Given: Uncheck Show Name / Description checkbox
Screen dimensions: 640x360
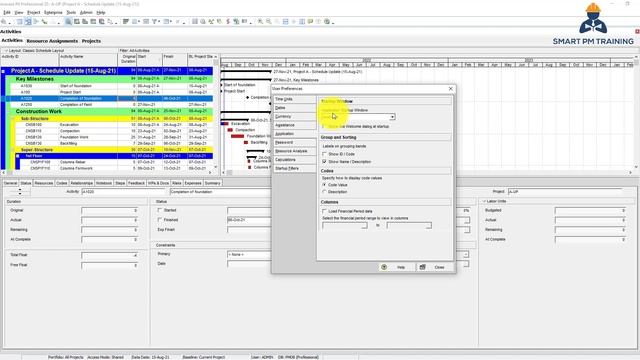Looking at the screenshot, I should click(x=324, y=162).
